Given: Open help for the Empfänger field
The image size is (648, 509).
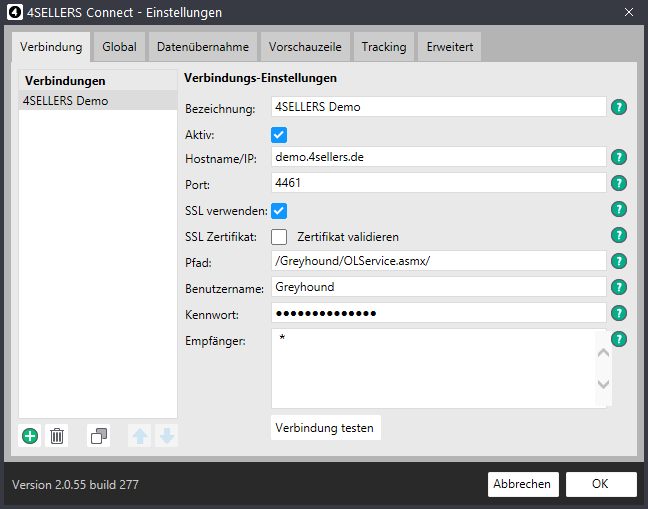Looking at the screenshot, I should point(619,339).
